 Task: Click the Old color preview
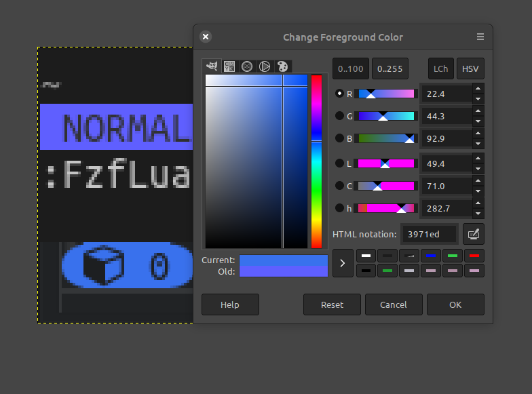click(284, 271)
